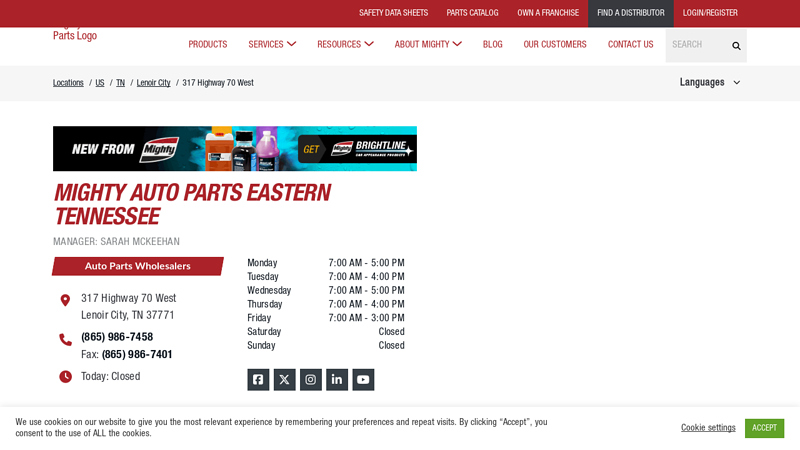Viewport: 800px width, 450px height.
Task: Click the map pin address icon
Action: coord(65,300)
